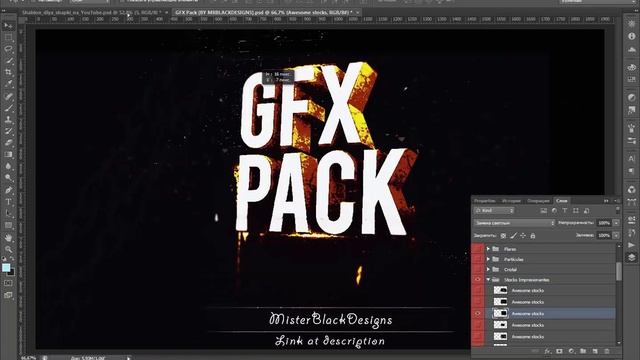Switch to the Слои tab

click(x=562, y=201)
